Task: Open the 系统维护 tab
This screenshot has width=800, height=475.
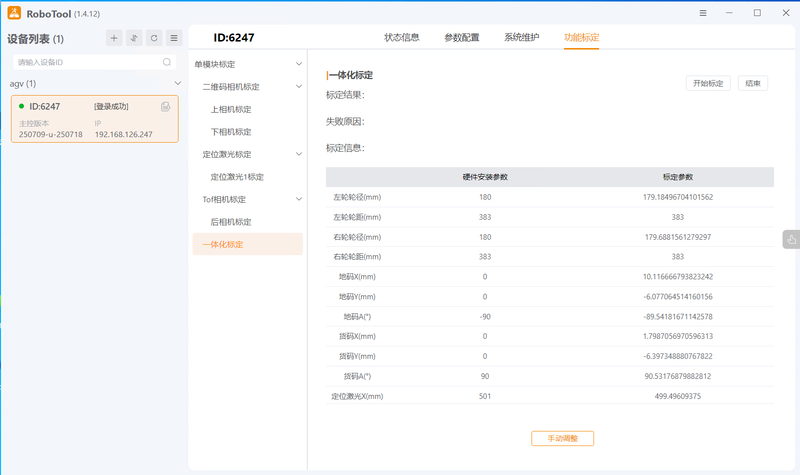Action: tap(521, 38)
